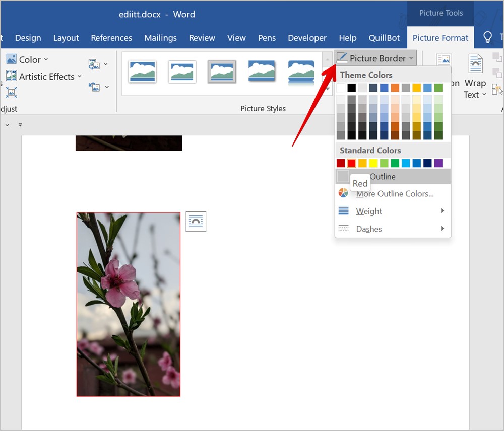Screen dimensions: 504x431
Task: Click the Weight lines icon
Action: point(343,210)
